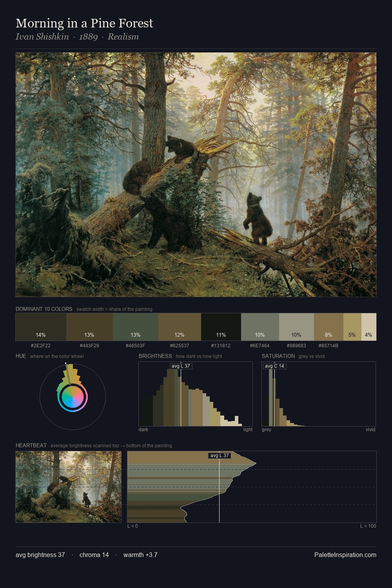Select the 5% khaki swatch
392x588 pixels.
point(352,327)
